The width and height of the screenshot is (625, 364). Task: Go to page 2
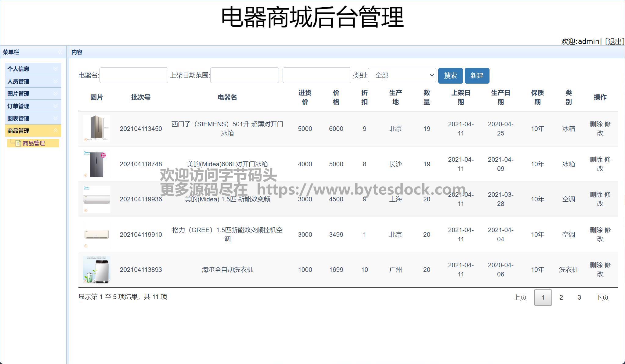point(561,297)
